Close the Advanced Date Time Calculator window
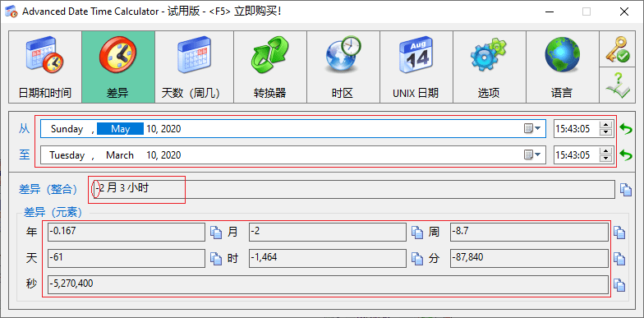The width and height of the screenshot is (644, 318). click(x=624, y=12)
